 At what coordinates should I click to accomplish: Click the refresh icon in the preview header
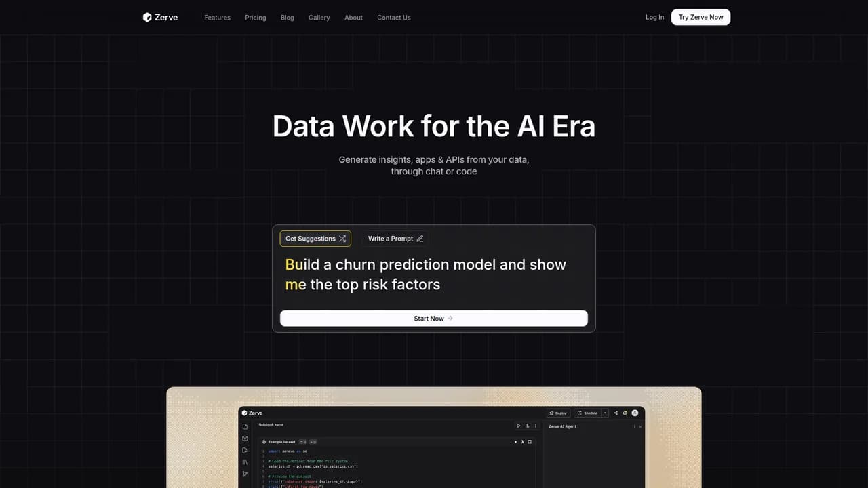tap(625, 413)
